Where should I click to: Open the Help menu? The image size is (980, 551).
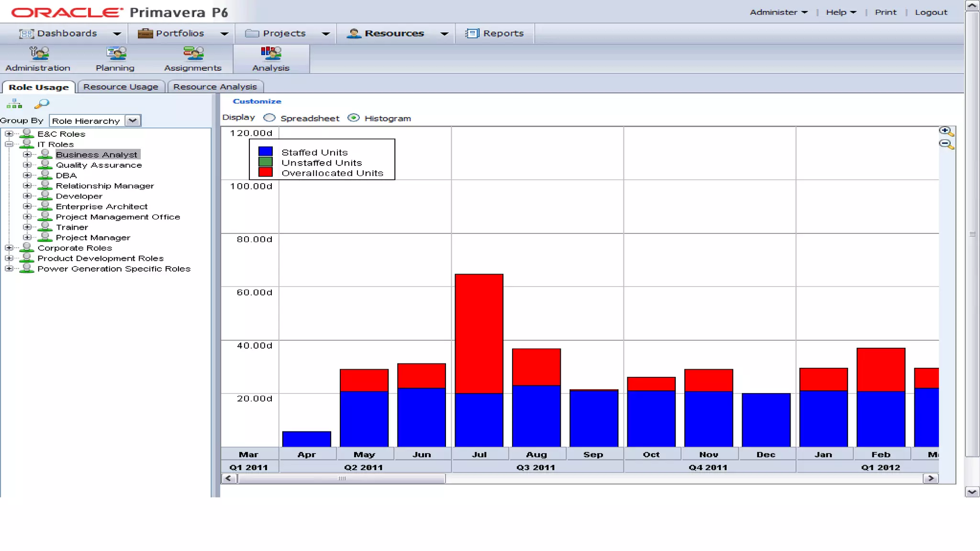click(x=841, y=12)
